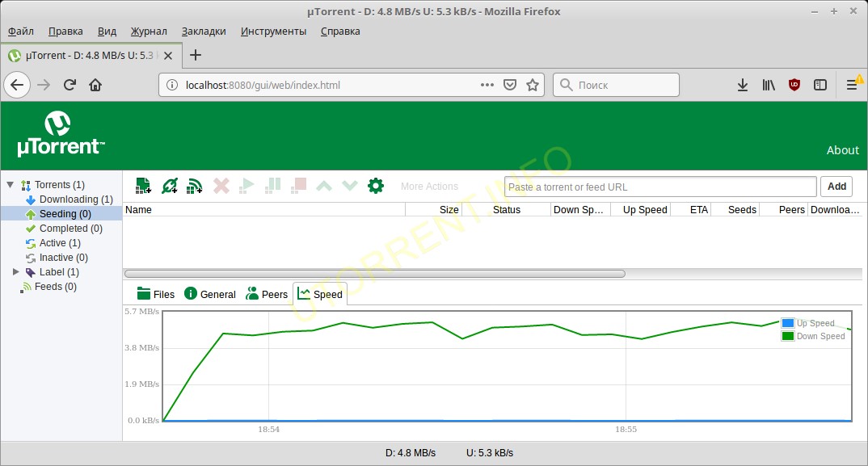Click the browser Forward arrow
The image size is (868, 466).
coord(44,86)
